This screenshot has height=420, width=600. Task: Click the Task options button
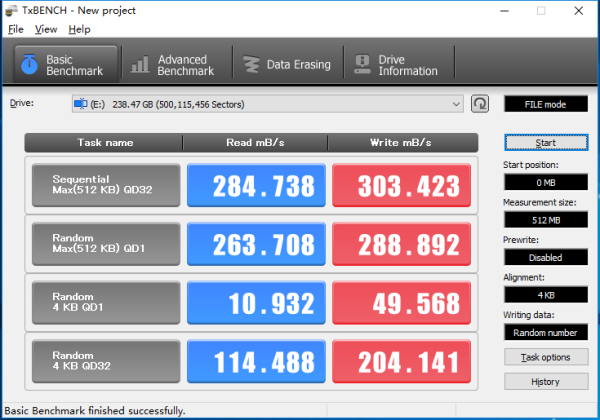pos(546,357)
